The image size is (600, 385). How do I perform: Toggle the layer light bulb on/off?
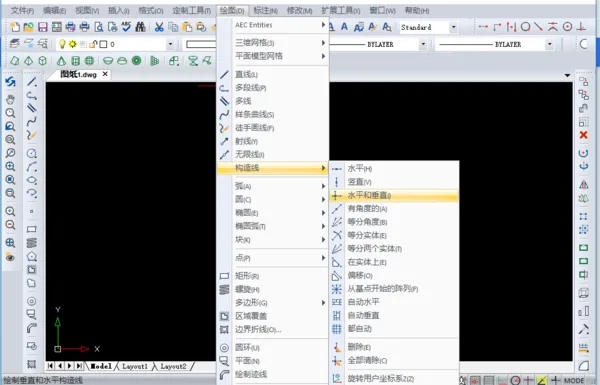(62, 44)
